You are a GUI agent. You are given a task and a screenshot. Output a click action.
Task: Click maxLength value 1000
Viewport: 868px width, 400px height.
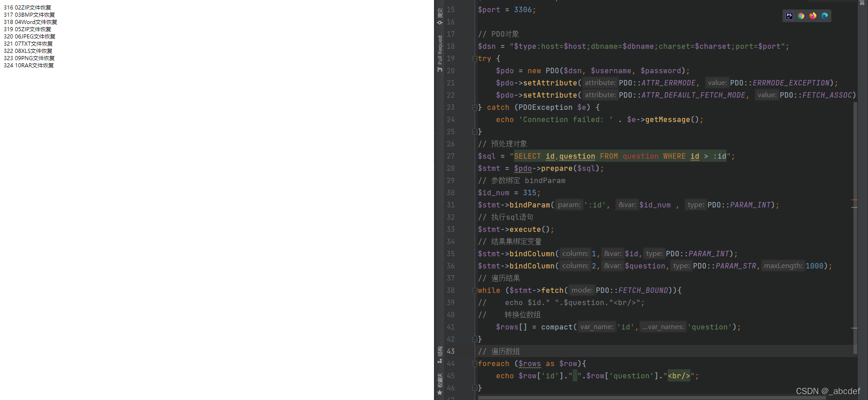pyautogui.click(x=814, y=266)
